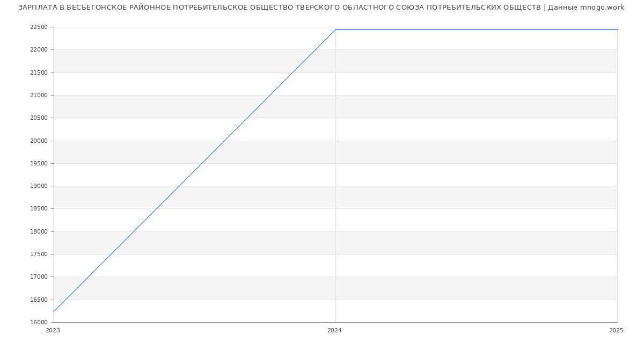Click the line's starting point at 2023
The width and height of the screenshot is (644, 349).
coord(54,311)
